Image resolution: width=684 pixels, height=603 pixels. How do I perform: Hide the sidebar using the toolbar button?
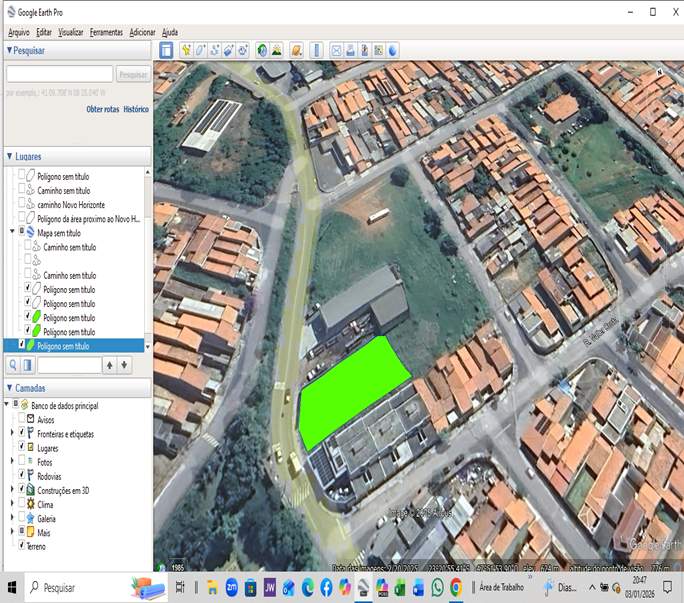tap(166, 50)
